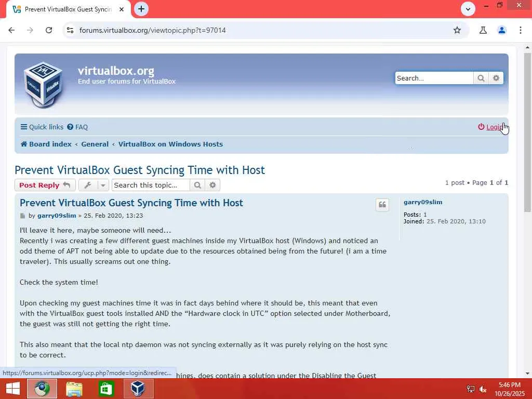Screen dimensions: 532x399
Task: Open the Windows Store taskbar icon
Action: 106,389
